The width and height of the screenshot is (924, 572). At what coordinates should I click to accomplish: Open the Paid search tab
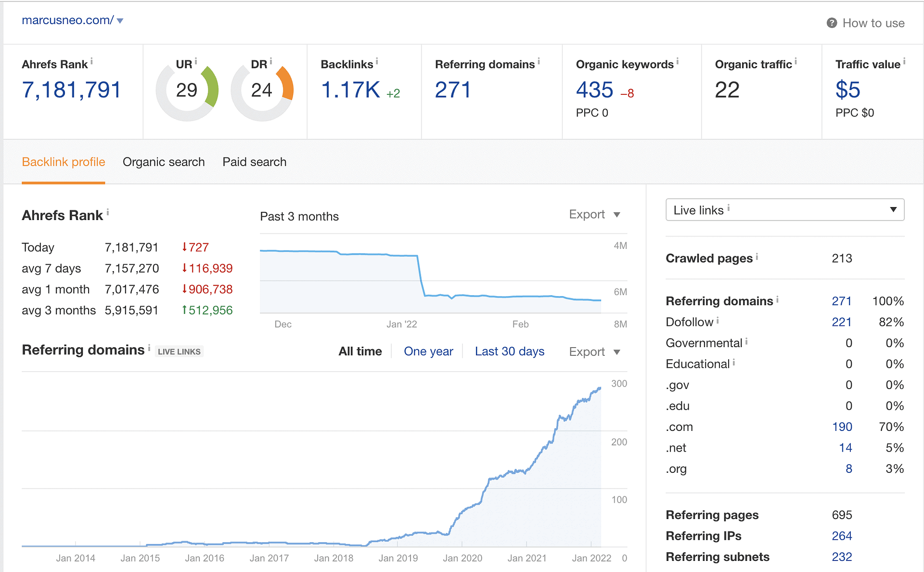point(254,162)
